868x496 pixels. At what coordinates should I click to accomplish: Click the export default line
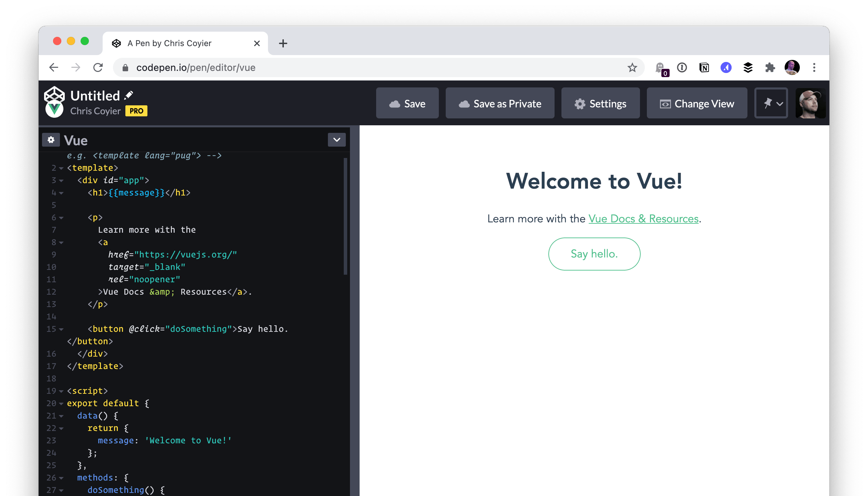pyautogui.click(x=108, y=403)
